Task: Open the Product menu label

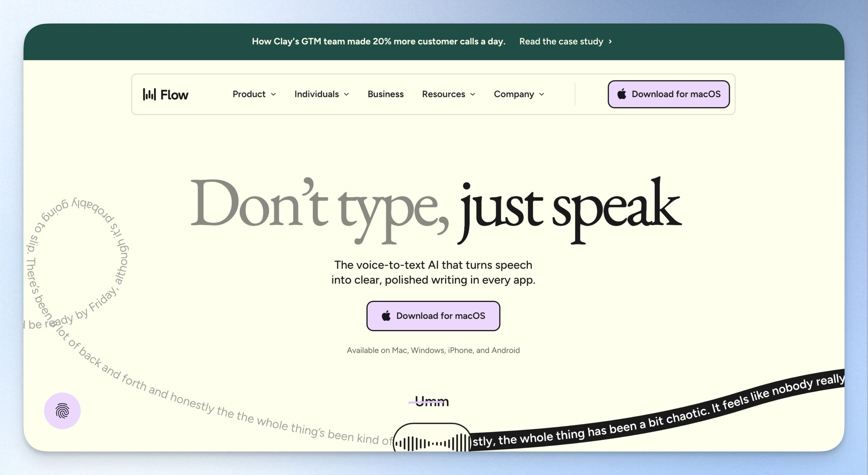Action: coord(249,94)
